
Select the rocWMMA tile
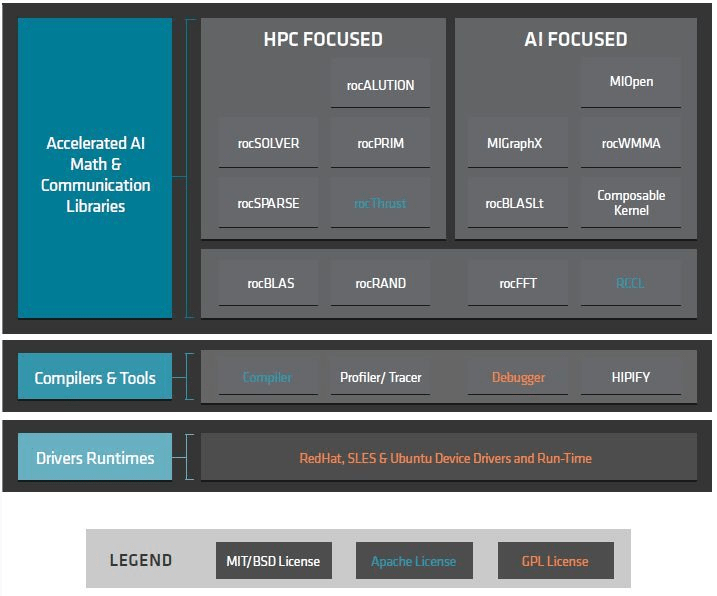pyautogui.click(x=631, y=143)
